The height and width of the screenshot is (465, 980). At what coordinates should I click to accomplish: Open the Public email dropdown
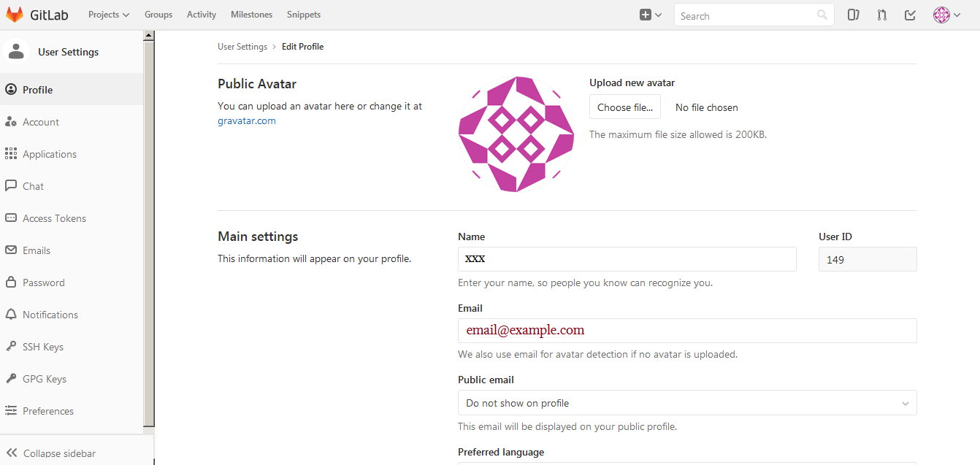[686, 403]
